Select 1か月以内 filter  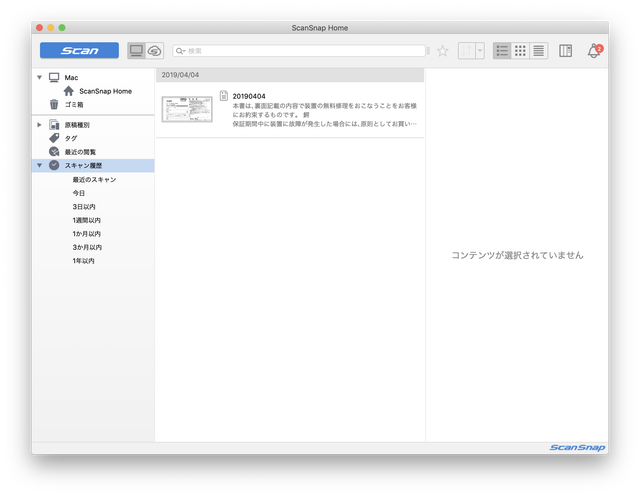[87, 234]
